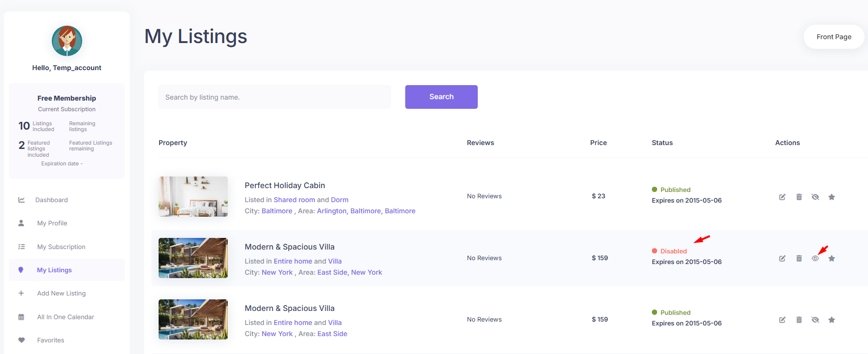Disable the Perfect Holiday Cabin via eye icon
This screenshot has width=868, height=354.
815,197
